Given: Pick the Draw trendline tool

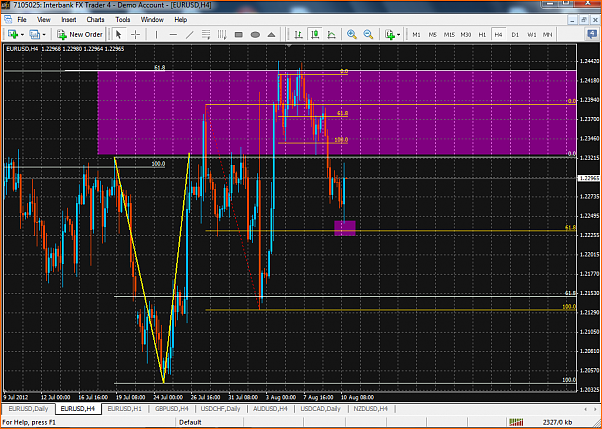Looking at the screenshot, I should tap(190, 35).
